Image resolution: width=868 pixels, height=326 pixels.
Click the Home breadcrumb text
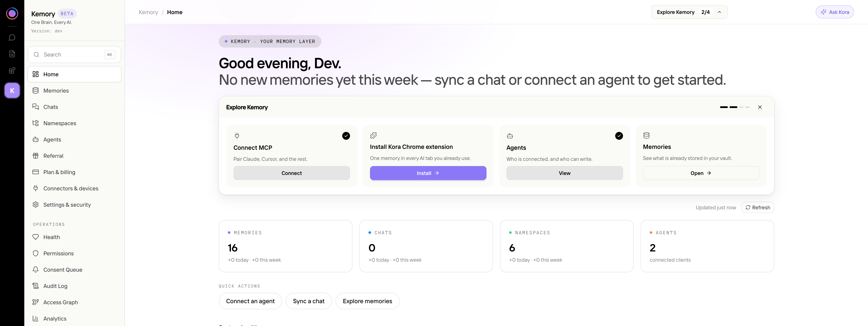pos(174,12)
